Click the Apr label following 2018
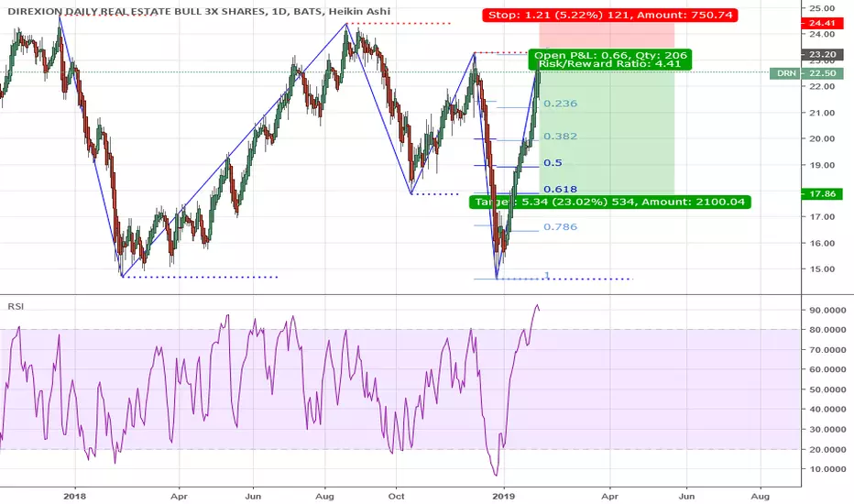This screenshot has width=854, height=504. (x=179, y=497)
